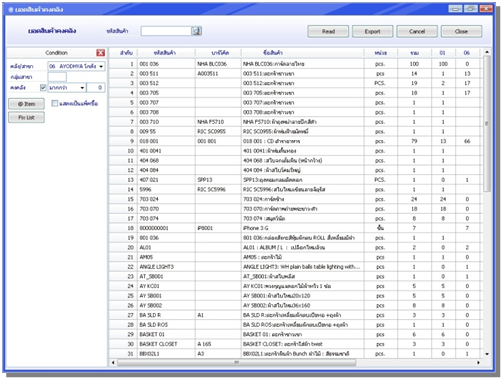502x379 pixels.
Task: Select the barcode cell RIC SC5996
Action: point(218,189)
